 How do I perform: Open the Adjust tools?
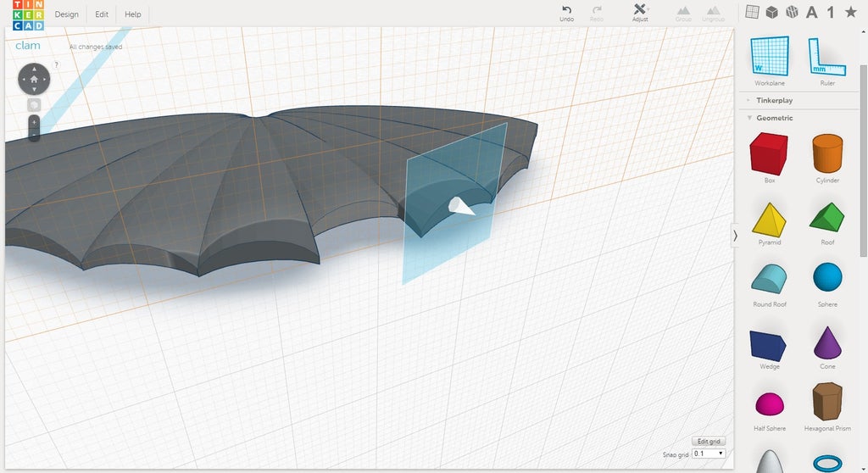tap(640, 13)
